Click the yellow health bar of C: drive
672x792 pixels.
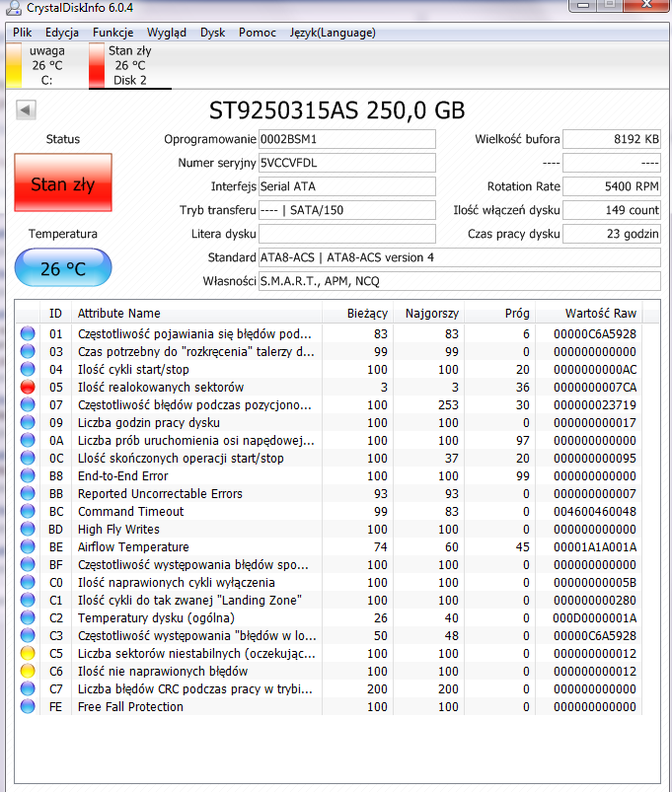click(x=14, y=65)
